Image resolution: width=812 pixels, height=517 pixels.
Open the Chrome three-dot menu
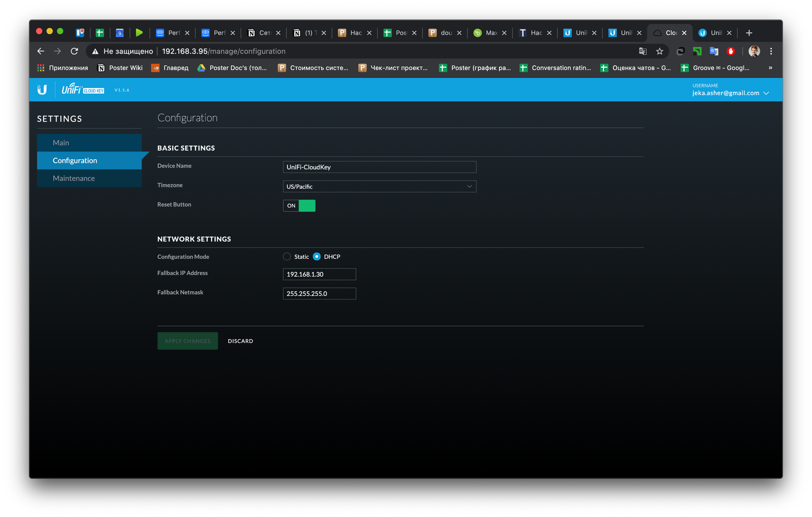pos(771,51)
